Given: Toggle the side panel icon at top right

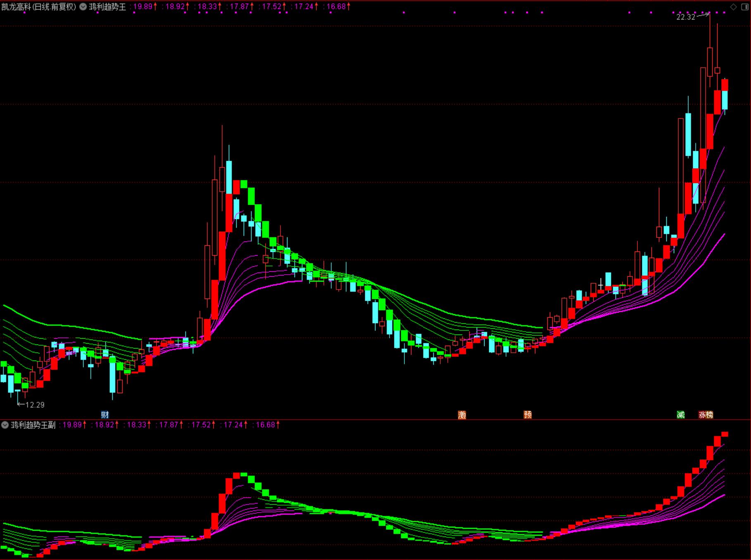Looking at the screenshot, I should [x=744, y=7].
